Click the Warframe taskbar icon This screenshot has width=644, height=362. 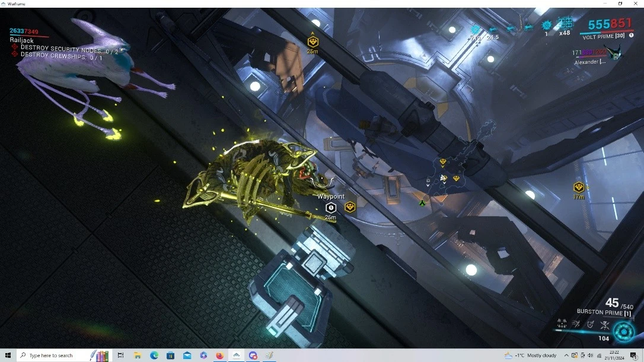click(236, 355)
